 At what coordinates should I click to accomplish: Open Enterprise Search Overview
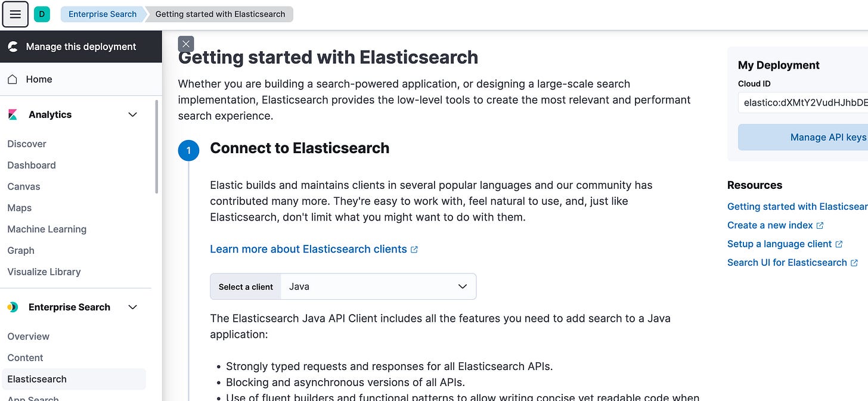pos(29,336)
